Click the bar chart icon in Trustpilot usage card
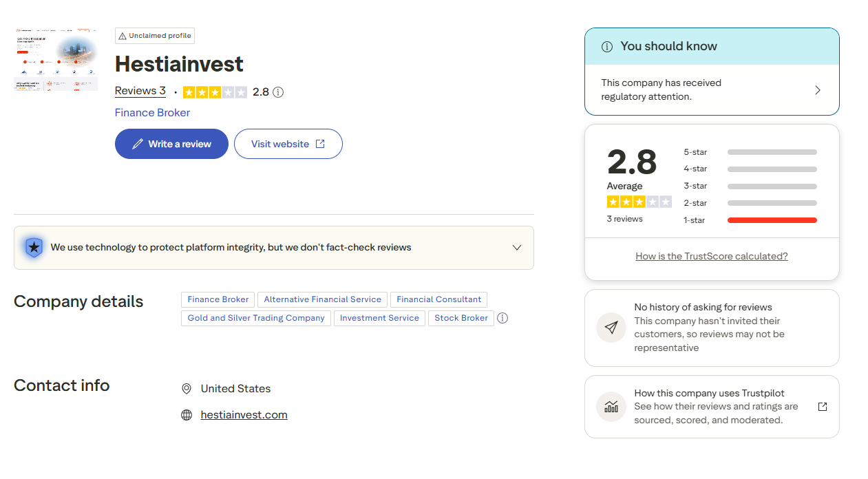 tap(611, 407)
